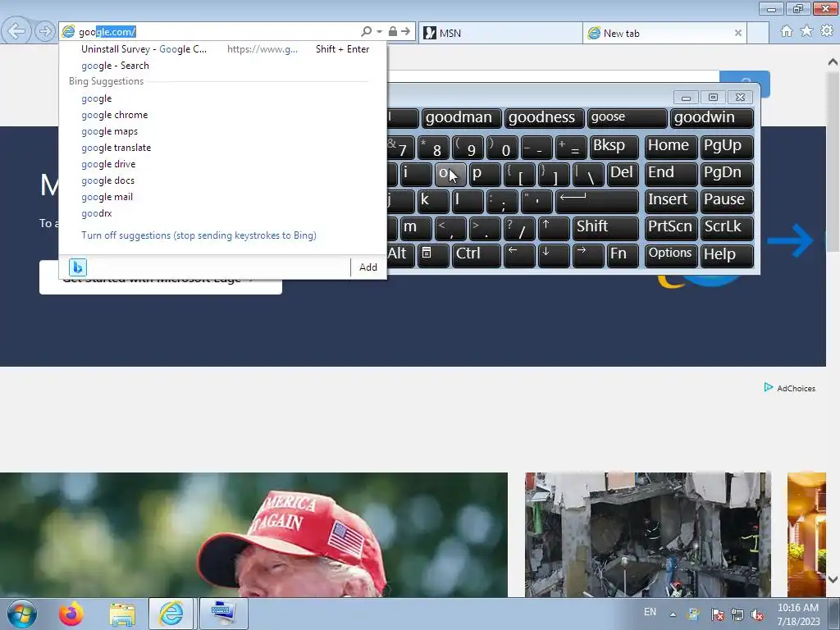Launch Firefox from the taskbar
Screen dimensions: 840x630
tap(71, 614)
